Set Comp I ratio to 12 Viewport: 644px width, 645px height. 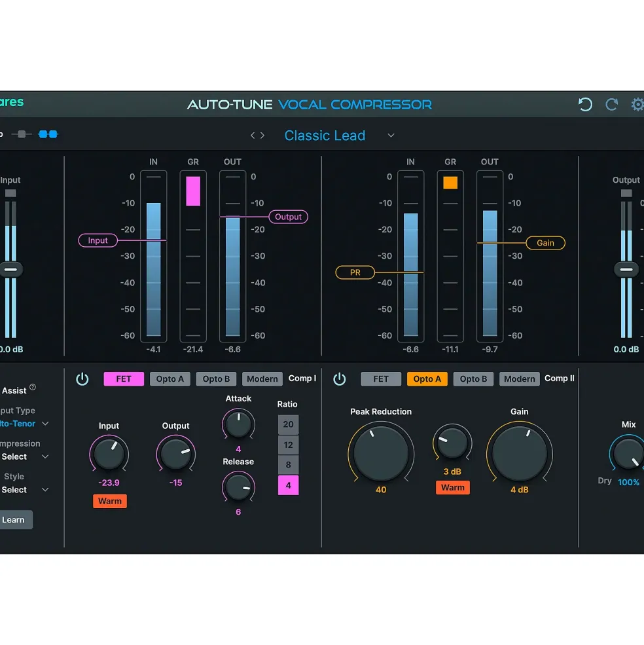(x=288, y=445)
